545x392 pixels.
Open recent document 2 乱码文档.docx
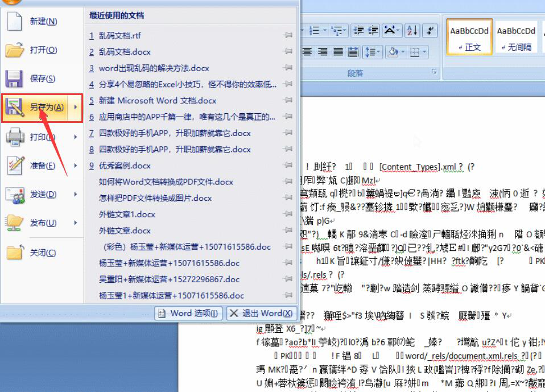click(120, 52)
